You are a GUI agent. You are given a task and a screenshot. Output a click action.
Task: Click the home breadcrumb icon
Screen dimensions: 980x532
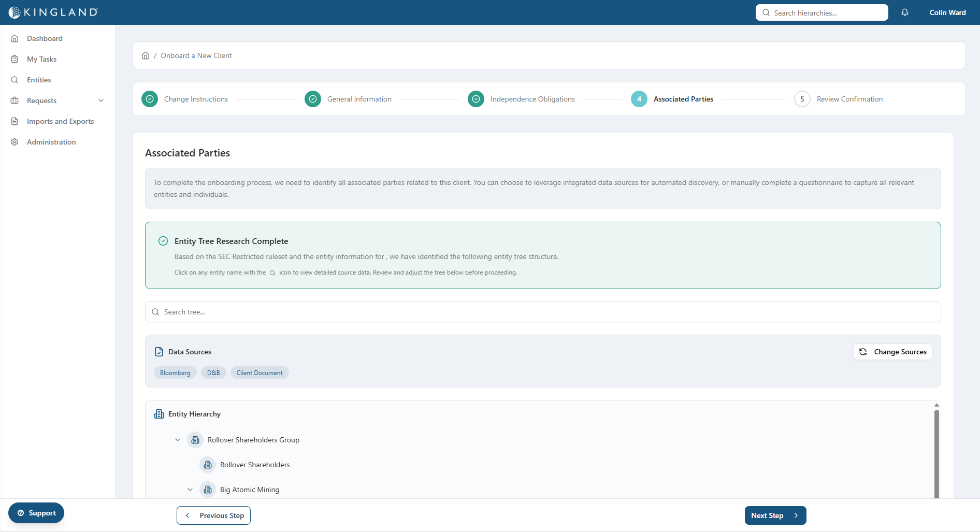pyautogui.click(x=146, y=55)
